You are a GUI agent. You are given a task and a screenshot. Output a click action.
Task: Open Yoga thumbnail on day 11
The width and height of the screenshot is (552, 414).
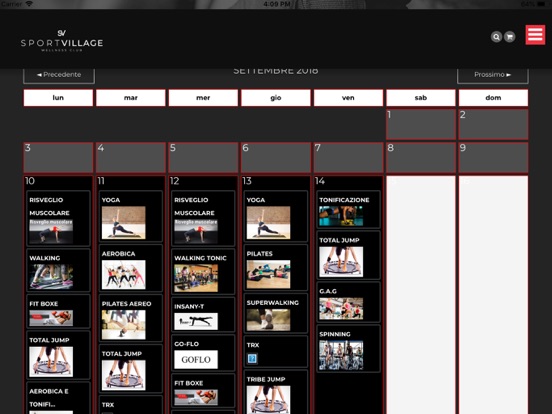point(124,222)
